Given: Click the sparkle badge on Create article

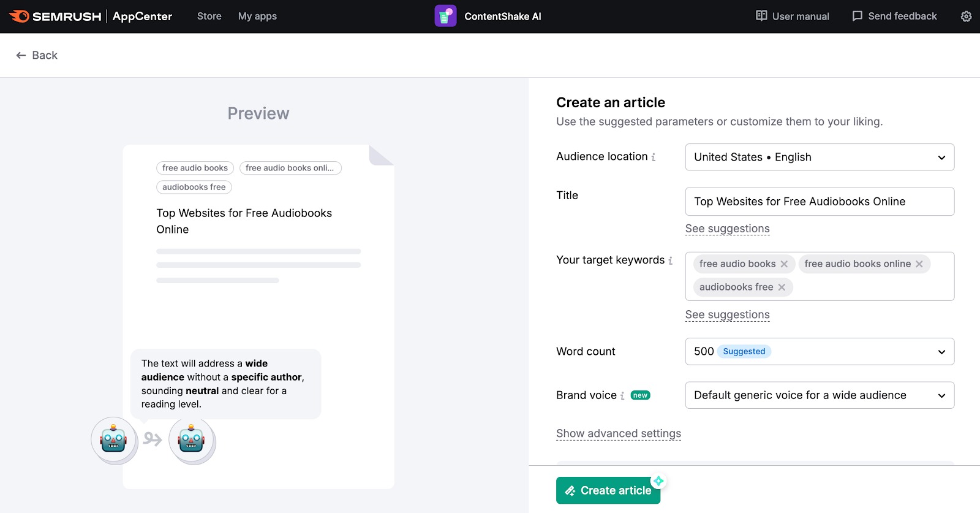Looking at the screenshot, I should (658, 481).
